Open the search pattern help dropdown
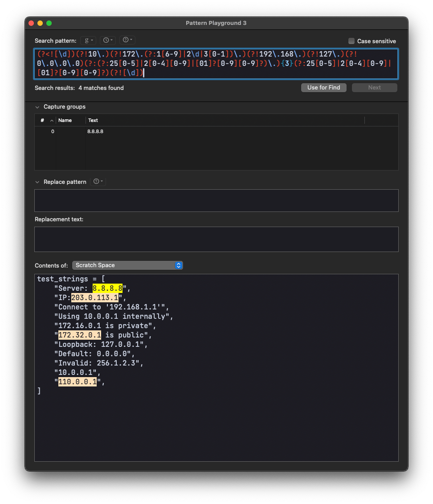 click(127, 40)
